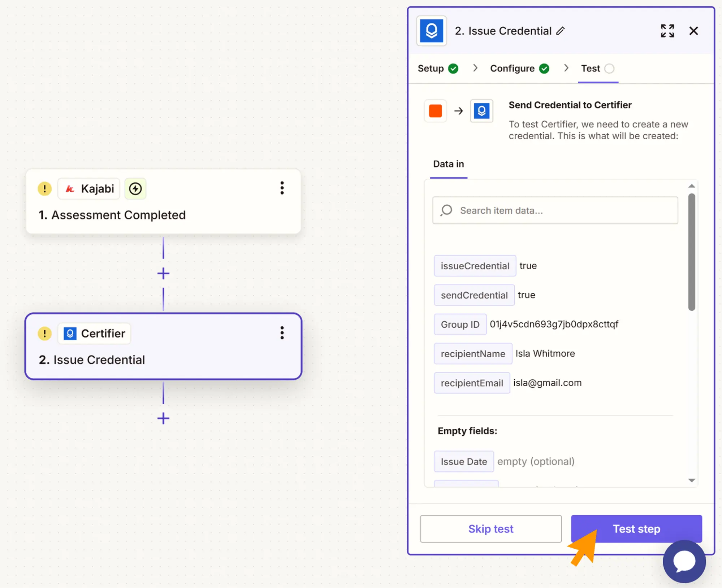Click the warning icon on Kajabi step
722x588 pixels.
[44, 188]
